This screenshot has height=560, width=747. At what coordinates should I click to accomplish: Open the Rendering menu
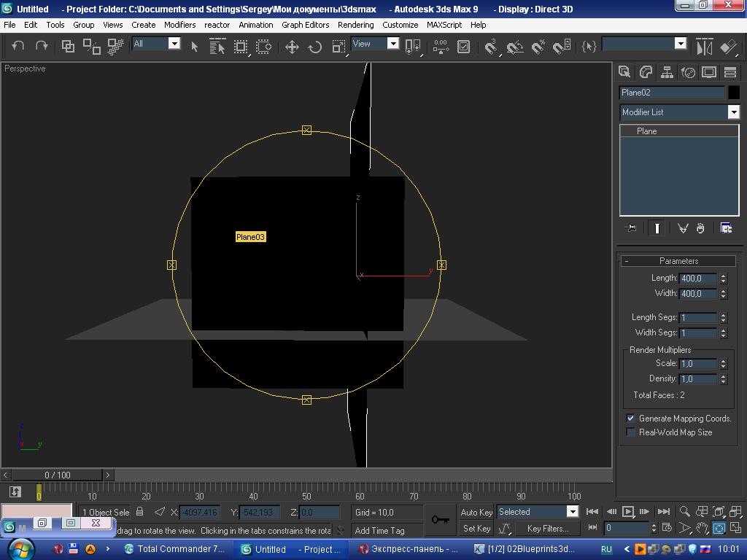[355, 25]
